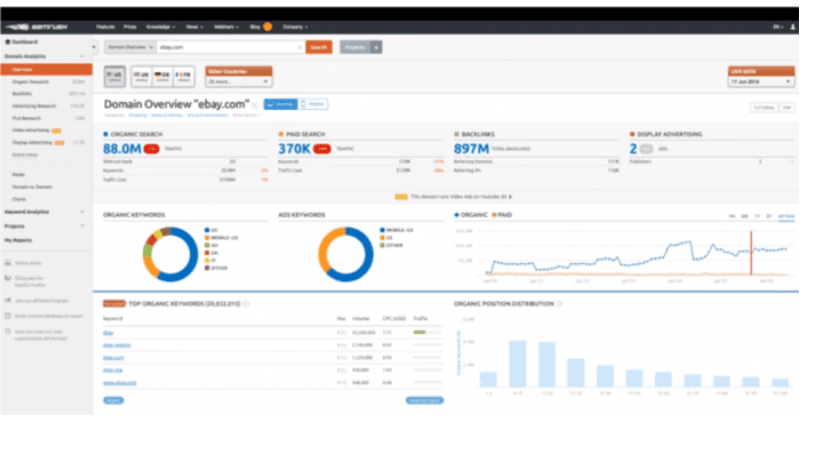Click the orange badge on Top Organic Keywords header

[114, 304]
